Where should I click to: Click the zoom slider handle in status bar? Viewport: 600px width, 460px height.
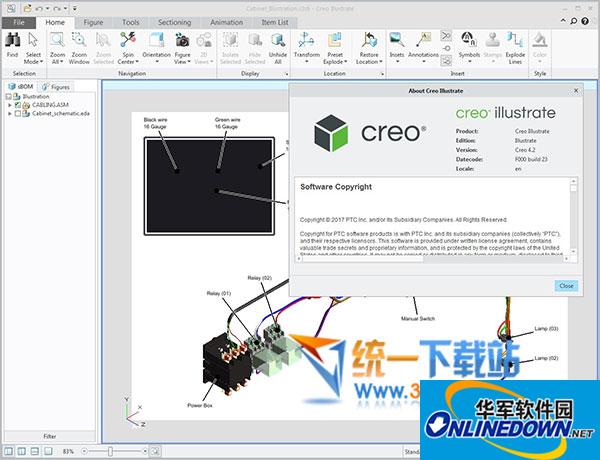pos(110,452)
